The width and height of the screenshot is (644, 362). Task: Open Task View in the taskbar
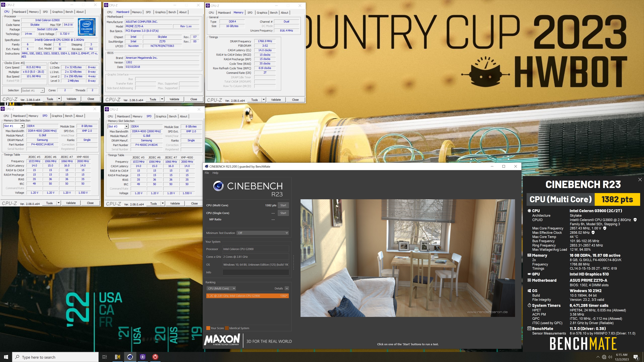tap(105, 357)
